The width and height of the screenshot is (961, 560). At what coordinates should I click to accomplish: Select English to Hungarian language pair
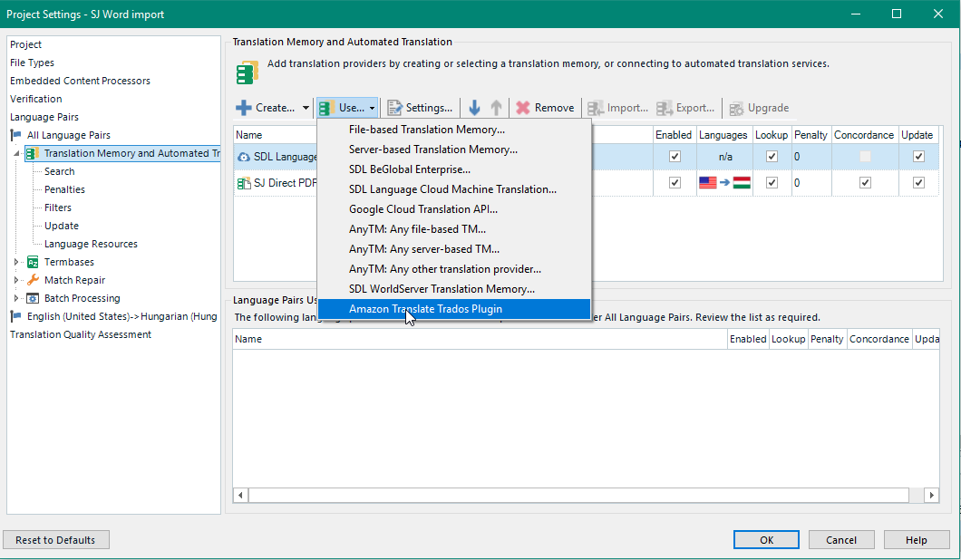(122, 316)
